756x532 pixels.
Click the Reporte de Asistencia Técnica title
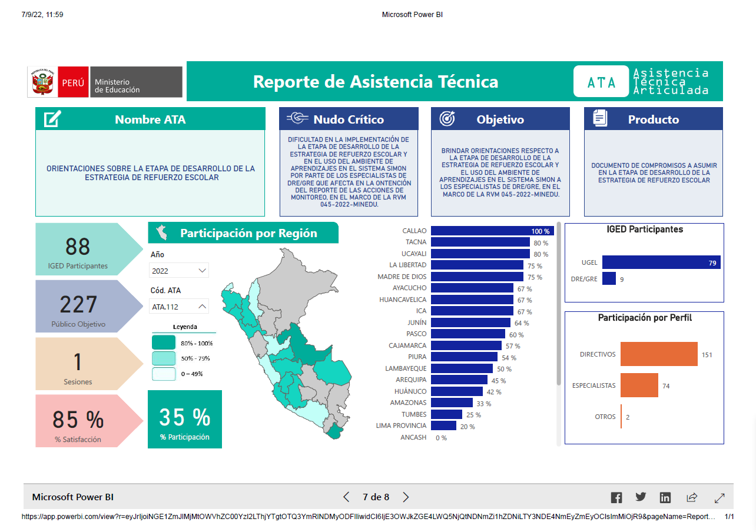(376, 82)
